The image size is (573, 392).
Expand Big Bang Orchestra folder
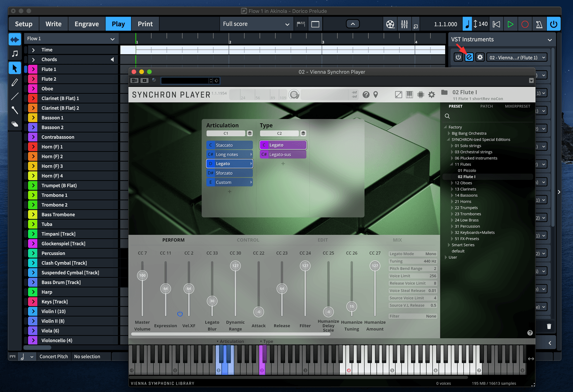click(449, 133)
